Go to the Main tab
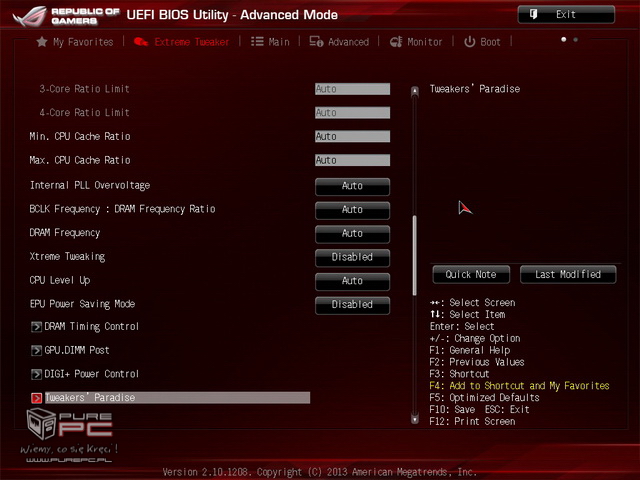Viewport: 640px width, 480px height. click(x=270, y=42)
